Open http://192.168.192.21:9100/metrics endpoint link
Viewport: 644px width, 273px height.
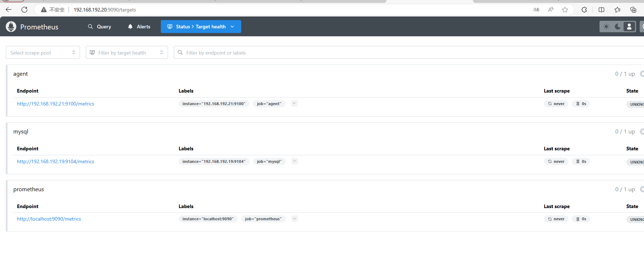click(x=56, y=104)
